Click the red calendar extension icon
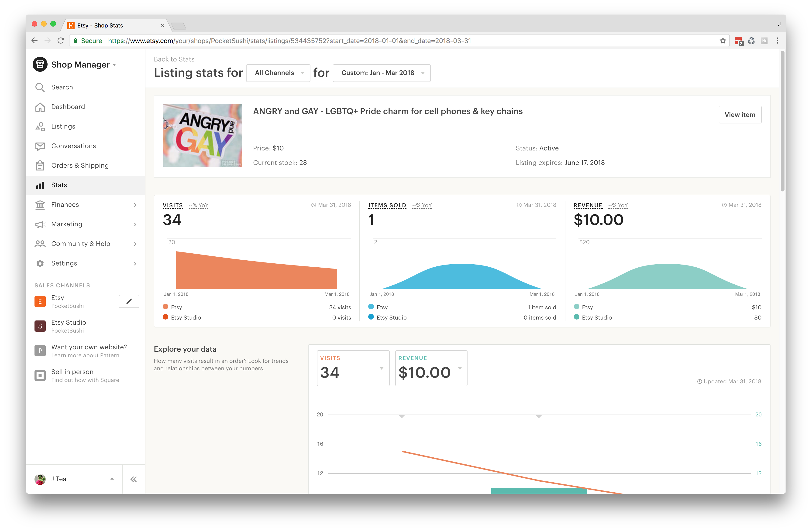Viewport: 812px width, 531px height. pos(739,41)
